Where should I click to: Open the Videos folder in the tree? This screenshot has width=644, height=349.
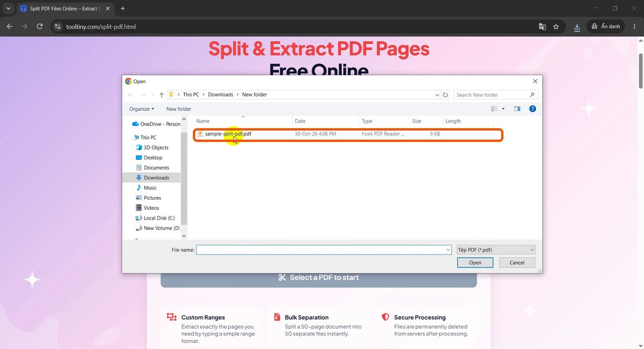(148, 208)
